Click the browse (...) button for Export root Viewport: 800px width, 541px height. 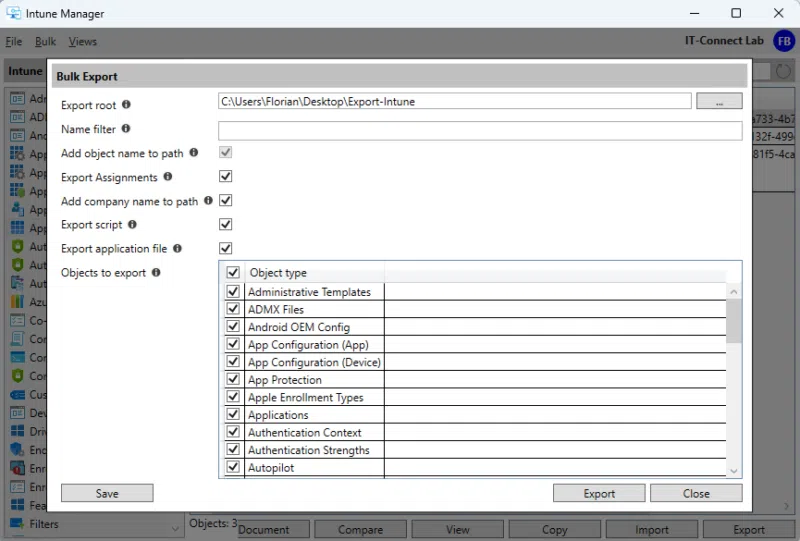click(719, 101)
